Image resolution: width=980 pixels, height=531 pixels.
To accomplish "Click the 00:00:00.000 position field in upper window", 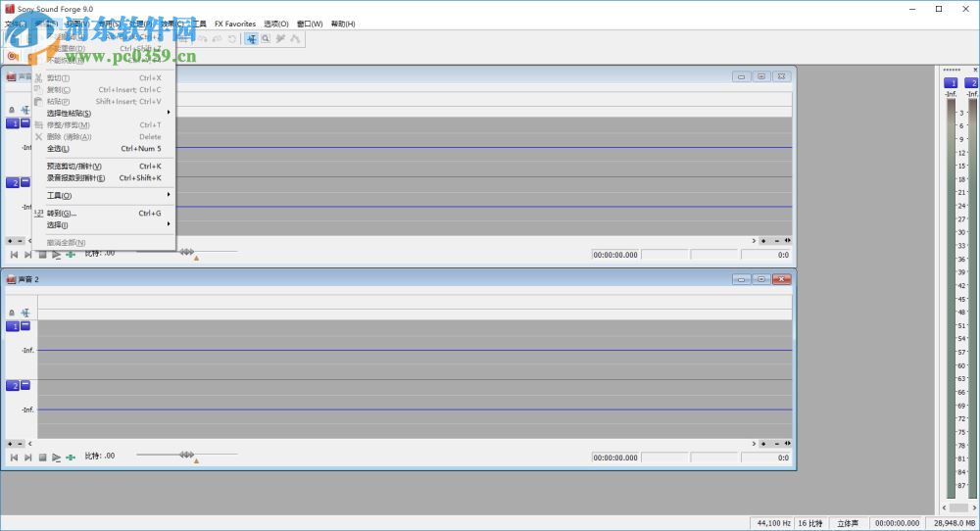I will click(615, 255).
